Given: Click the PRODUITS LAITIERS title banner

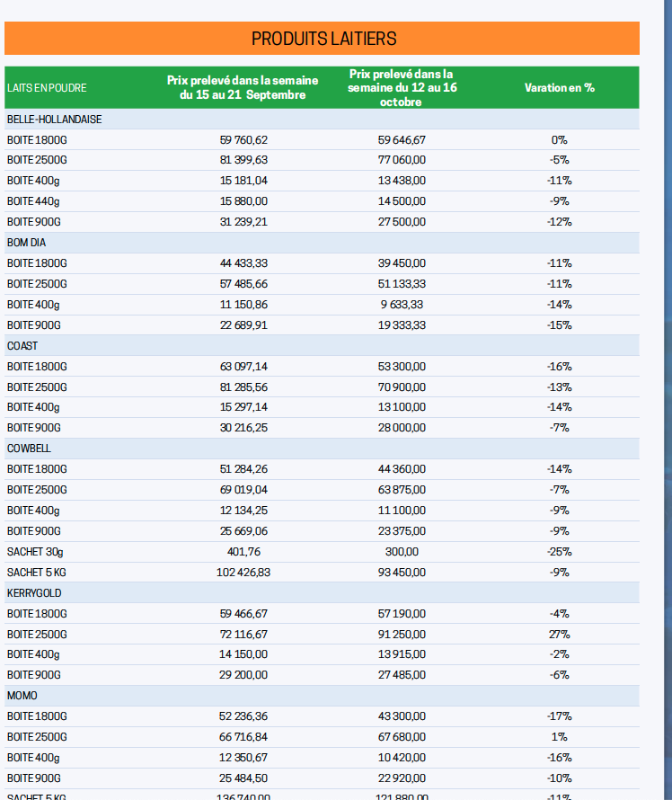Looking at the screenshot, I should pos(322,39).
